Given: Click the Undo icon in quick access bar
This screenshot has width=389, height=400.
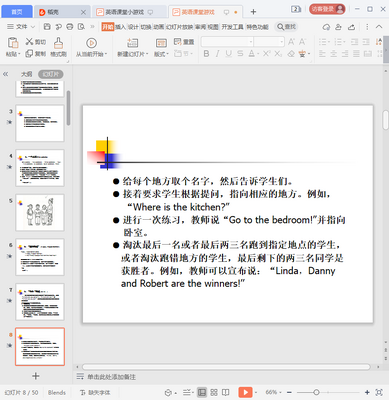Looking at the screenshot, I should (x=58, y=27).
